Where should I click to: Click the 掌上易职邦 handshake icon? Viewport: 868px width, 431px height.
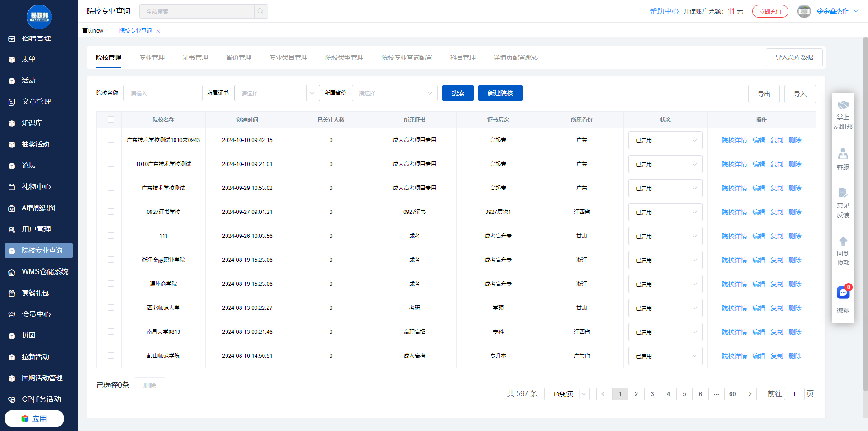[x=843, y=105]
